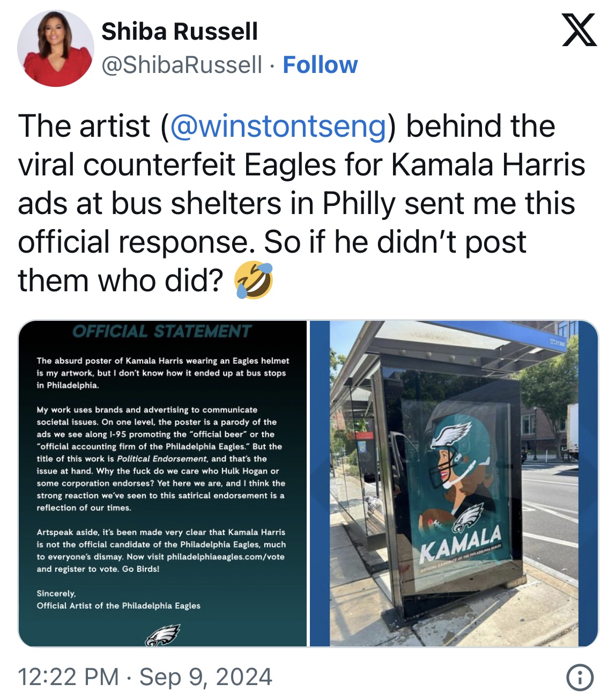Click the KAMALA text on the poster
Screen dimensions: 616x699
click(x=461, y=541)
